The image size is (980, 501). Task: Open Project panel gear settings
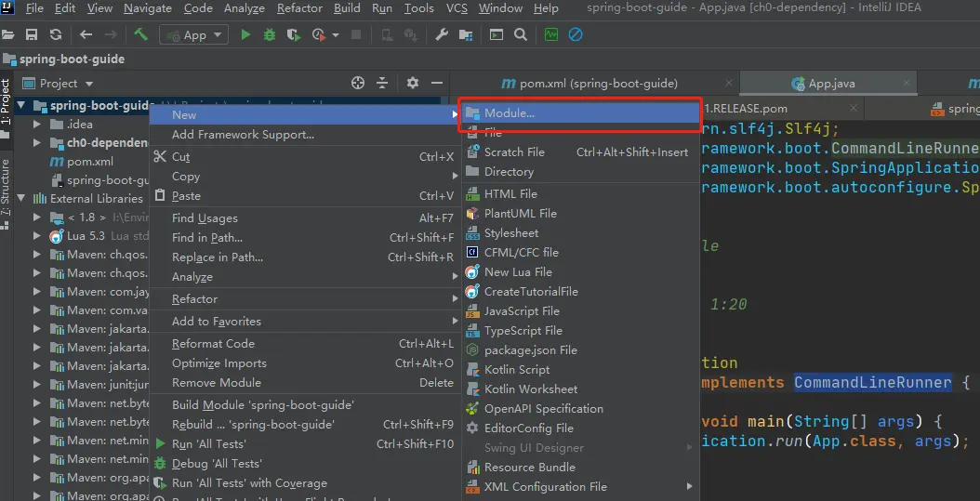point(413,83)
